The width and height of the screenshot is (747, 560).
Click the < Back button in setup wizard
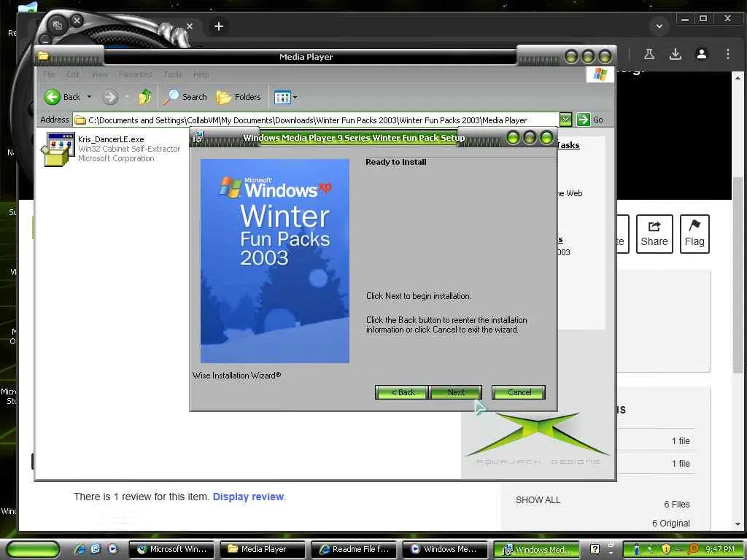(x=402, y=392)
